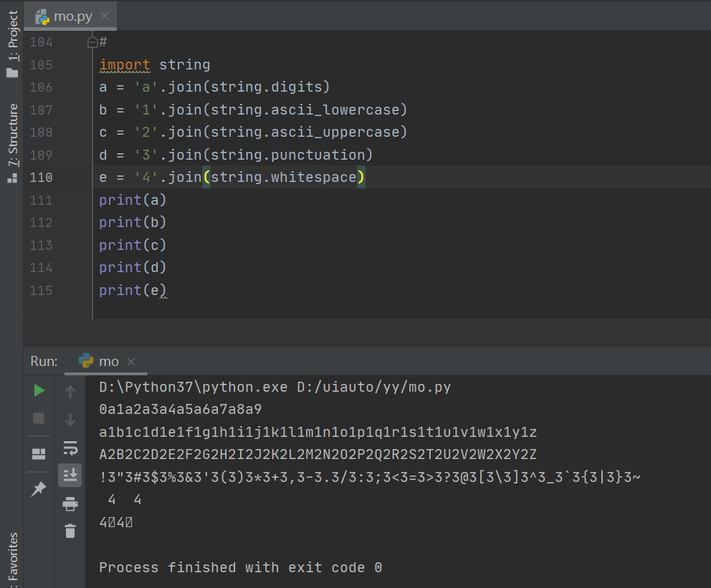
Task: Rerun the mo script with green arrow
Action: pos(39,390)
